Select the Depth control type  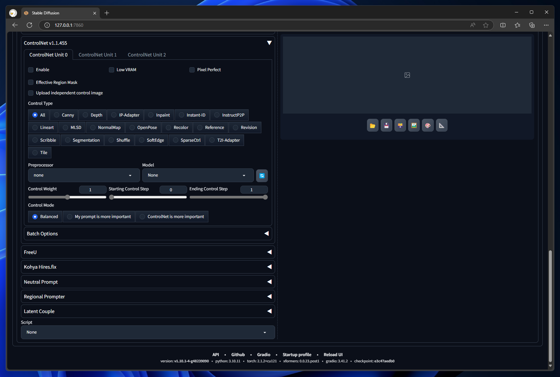[92, 115]
